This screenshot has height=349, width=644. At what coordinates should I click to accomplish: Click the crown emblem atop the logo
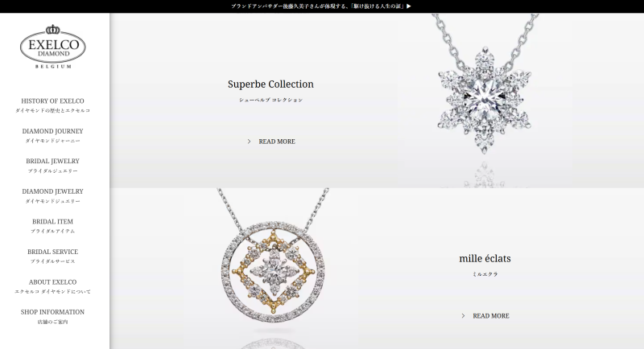[52, 29]
